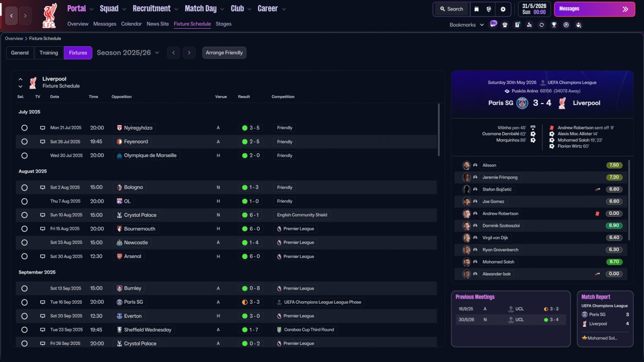
Task: Select the radio button for the Bournemouth fixture
Action: (x=24, y=229)
